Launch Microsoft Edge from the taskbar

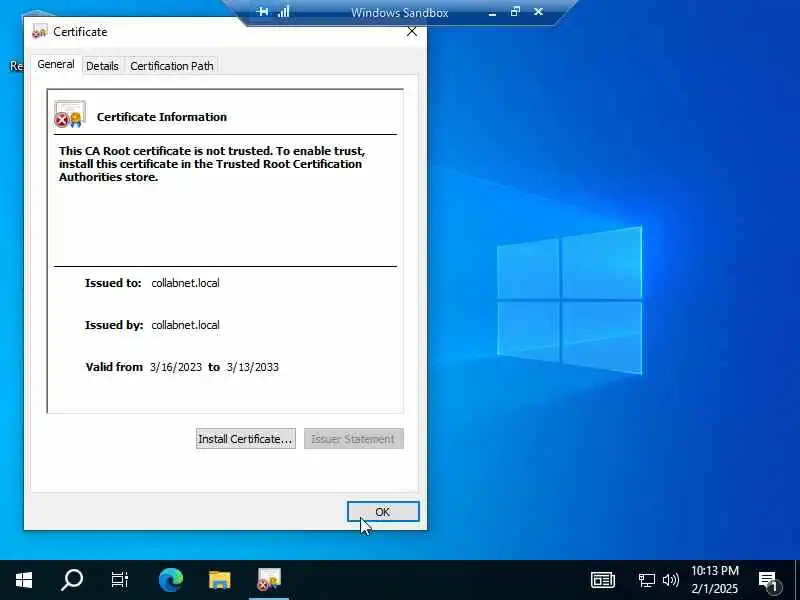[170, 580]
